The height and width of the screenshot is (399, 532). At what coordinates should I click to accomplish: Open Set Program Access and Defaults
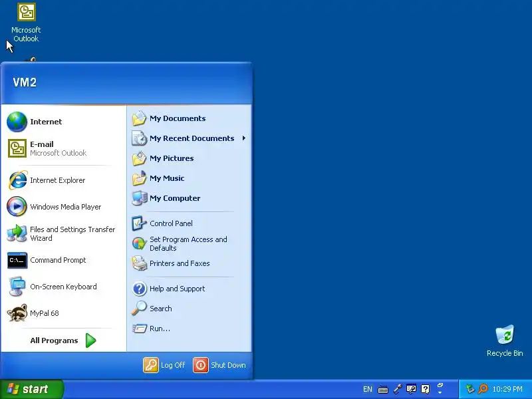pyautogui.click(x=190, y=243)
